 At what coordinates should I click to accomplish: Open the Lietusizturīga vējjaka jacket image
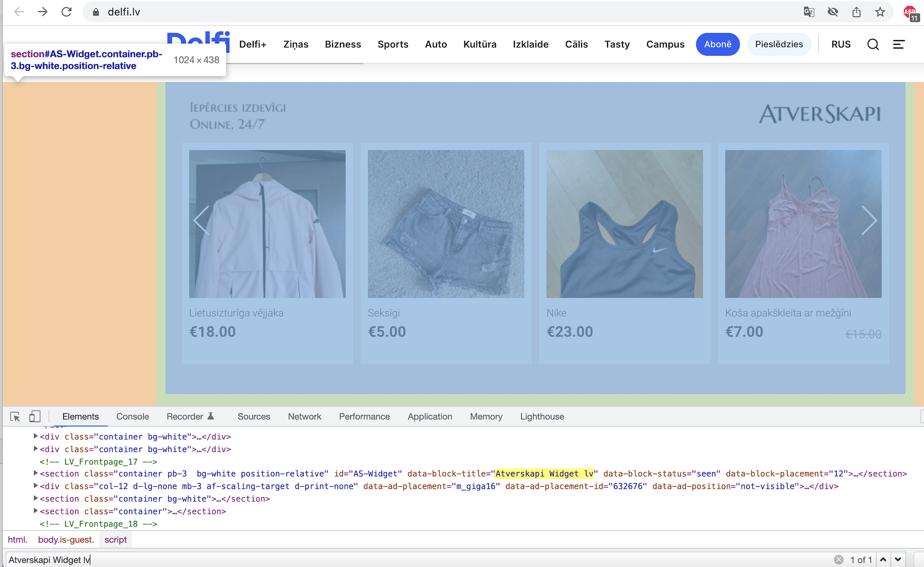[x=267, y=224]
